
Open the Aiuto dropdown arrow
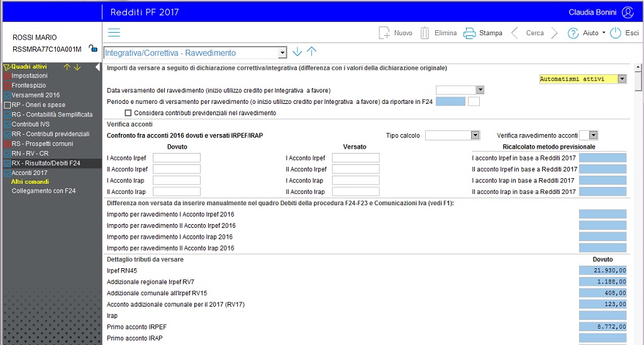604,33
